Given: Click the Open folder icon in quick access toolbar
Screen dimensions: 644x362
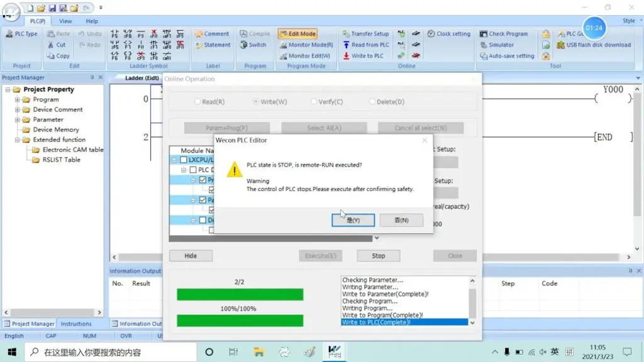Looking at the screenshot, I should [41, 8].
